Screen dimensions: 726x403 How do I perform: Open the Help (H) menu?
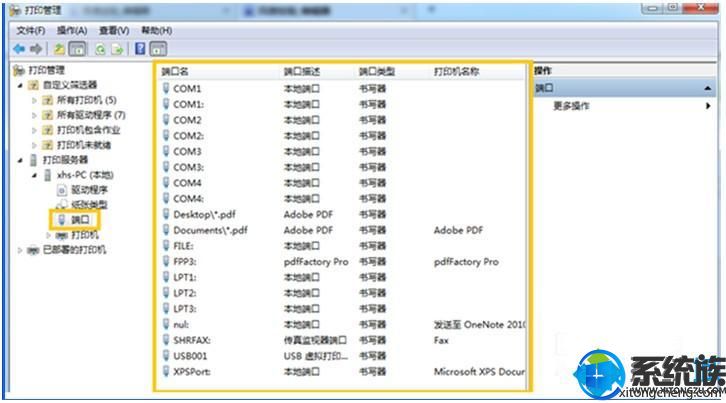[156, 31]
